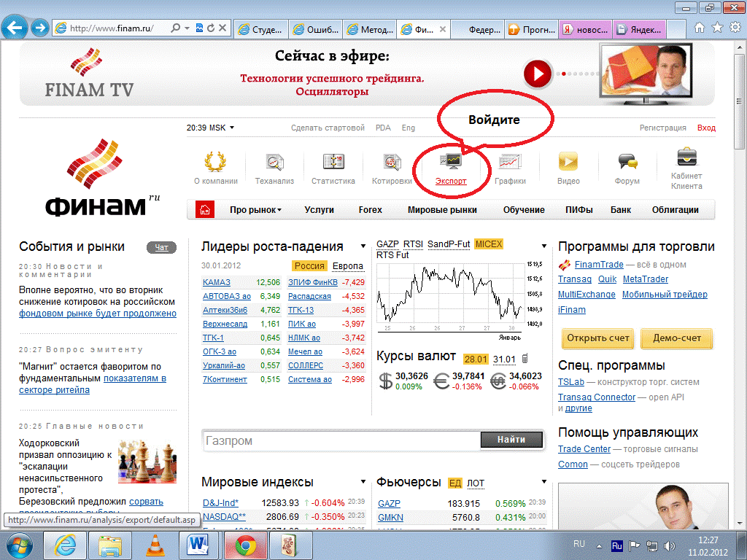The height and width of the screenshot is (560, 747).
Task: Open the Услуги menu item
Action: [320, 209]
